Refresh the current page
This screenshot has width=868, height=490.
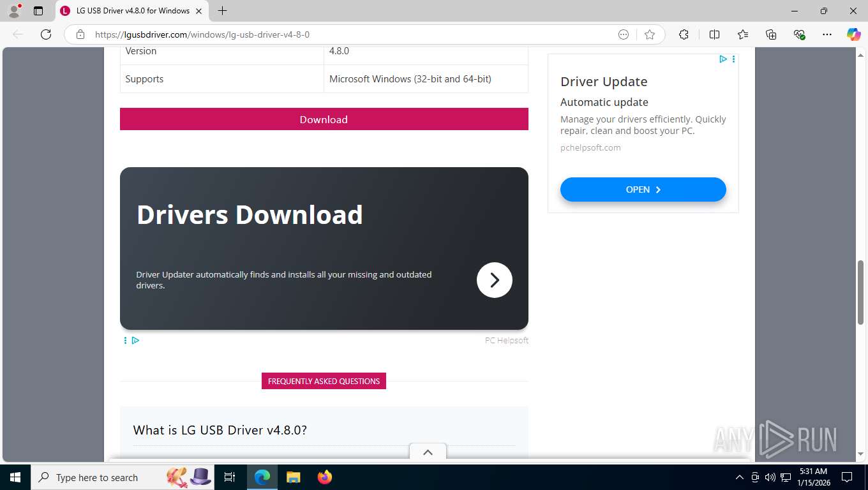click(x=46, y=34)
